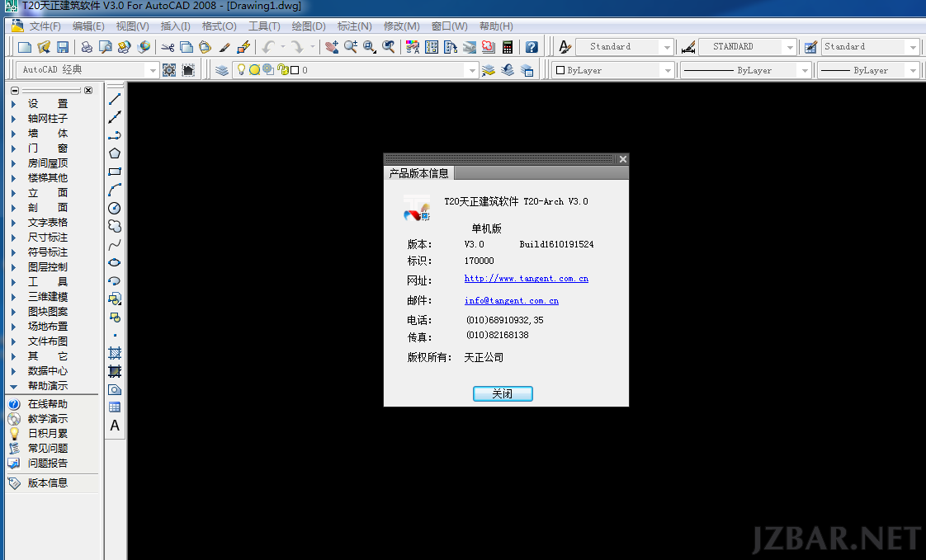Toggle layer 0 on/off lightbulb

[x=241, y=69]
